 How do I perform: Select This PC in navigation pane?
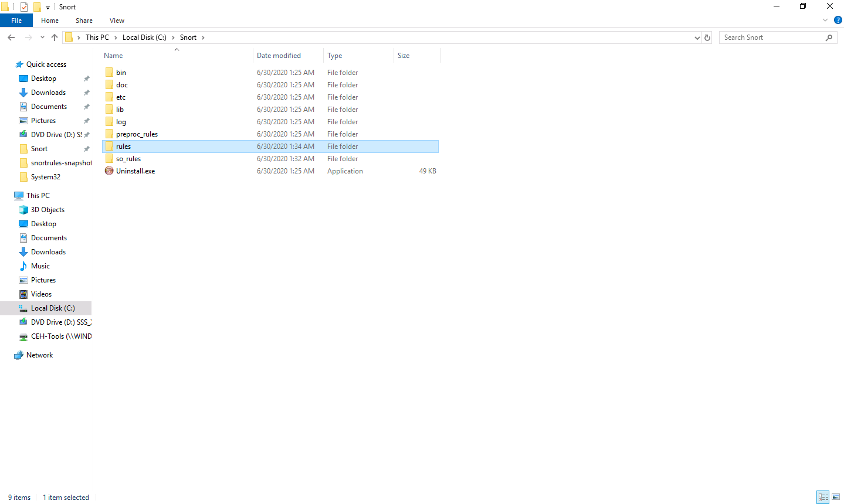point(38,196)
